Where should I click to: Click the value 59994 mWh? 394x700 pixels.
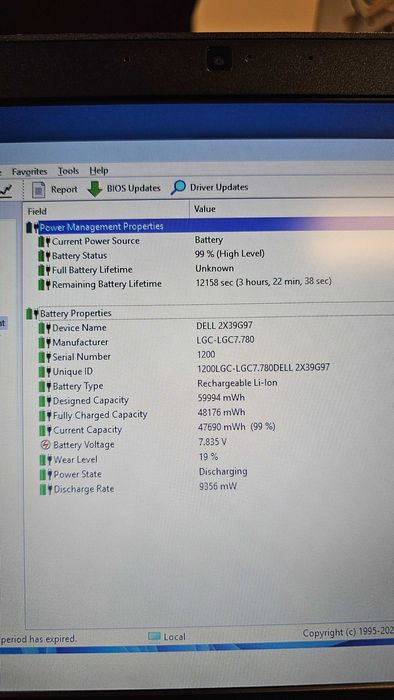coord(221,397)
